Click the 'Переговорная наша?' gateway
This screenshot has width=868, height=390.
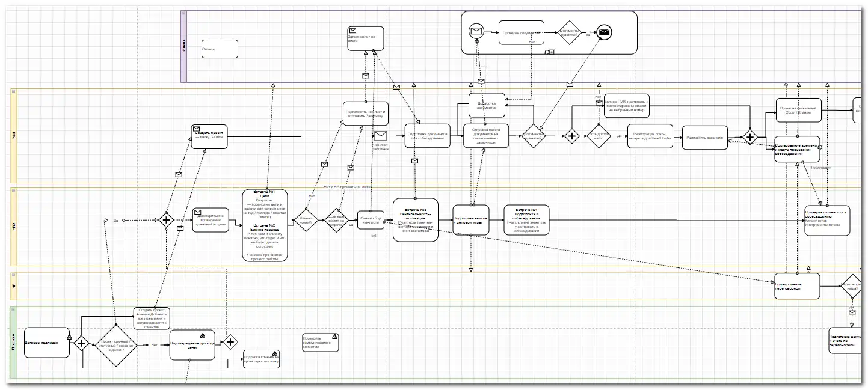pos(853,286)
